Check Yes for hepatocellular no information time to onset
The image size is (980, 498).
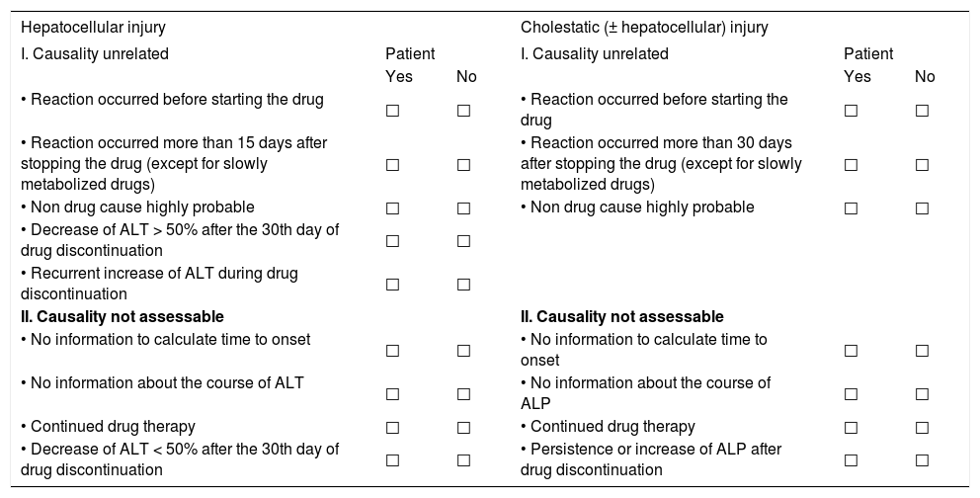pyautogui.click(x=392, y=350)
